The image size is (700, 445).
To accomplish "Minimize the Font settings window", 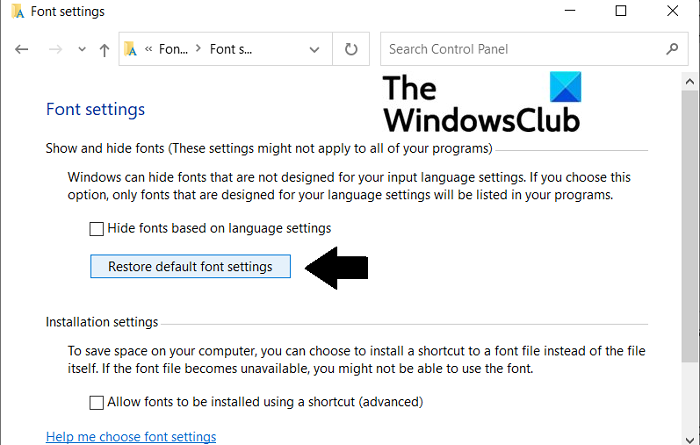I will click(570, 11).
